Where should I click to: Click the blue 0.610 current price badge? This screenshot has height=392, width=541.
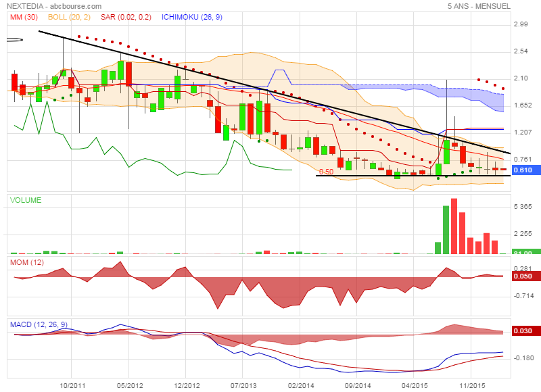526,170
